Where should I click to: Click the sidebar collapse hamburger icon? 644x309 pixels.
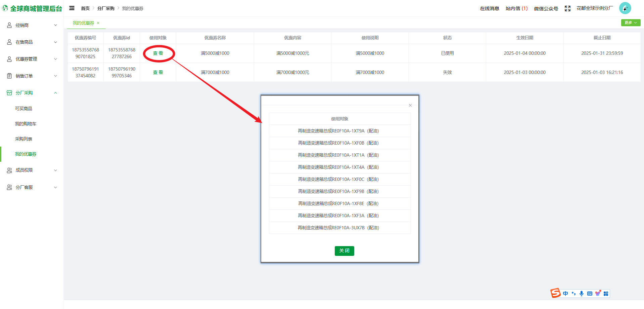pos(72,8)
